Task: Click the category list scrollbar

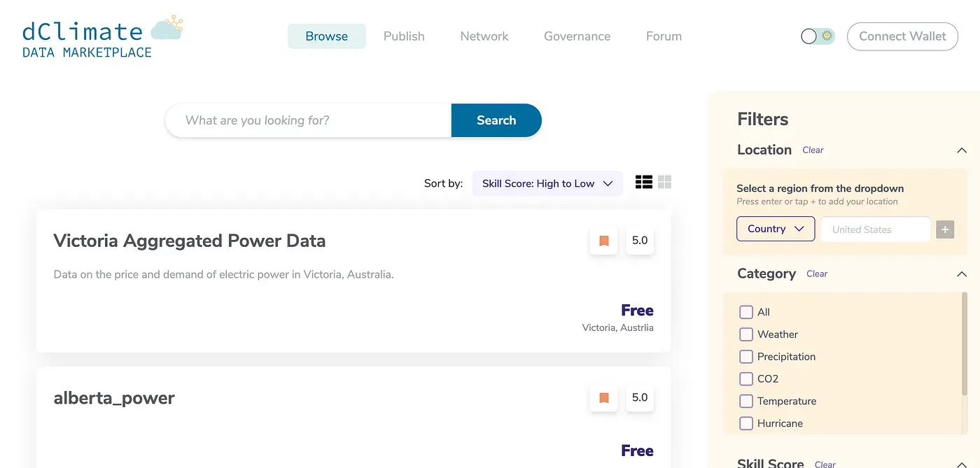Action: click(965, 343)
